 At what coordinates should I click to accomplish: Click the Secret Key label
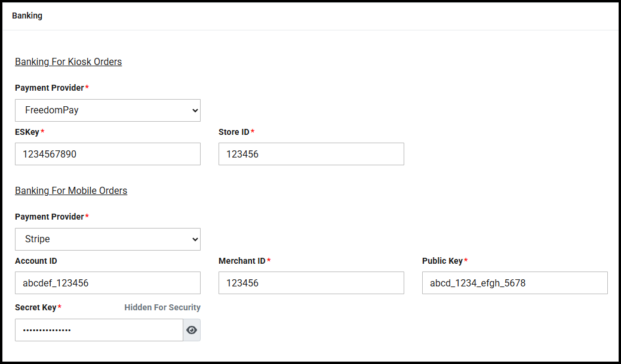point(36,308)
